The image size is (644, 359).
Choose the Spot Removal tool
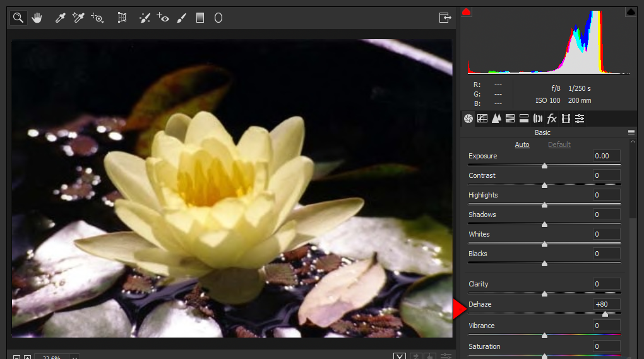tap(145, 18)
